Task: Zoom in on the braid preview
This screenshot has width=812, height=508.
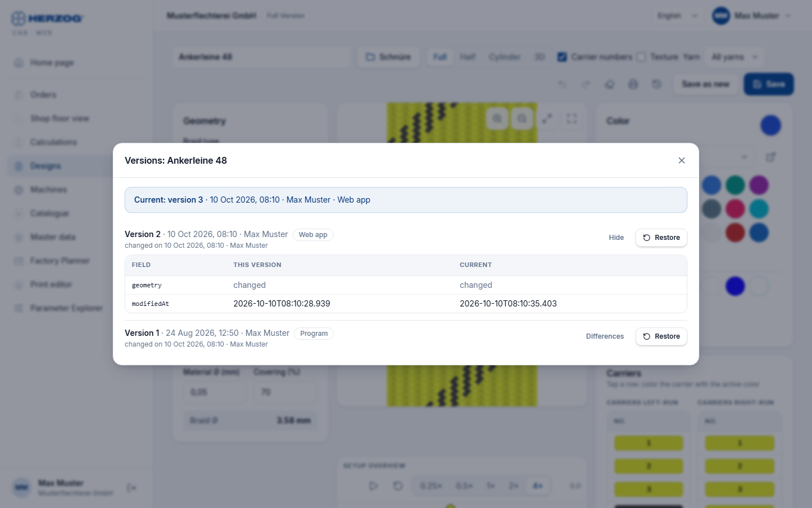Action: [497, 119]
